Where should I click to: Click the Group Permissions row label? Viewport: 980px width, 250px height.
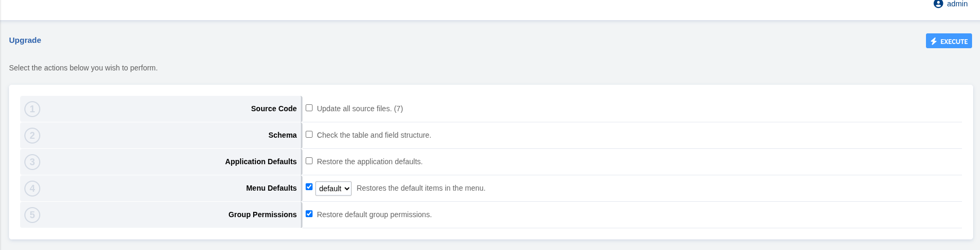pos(262,215)
